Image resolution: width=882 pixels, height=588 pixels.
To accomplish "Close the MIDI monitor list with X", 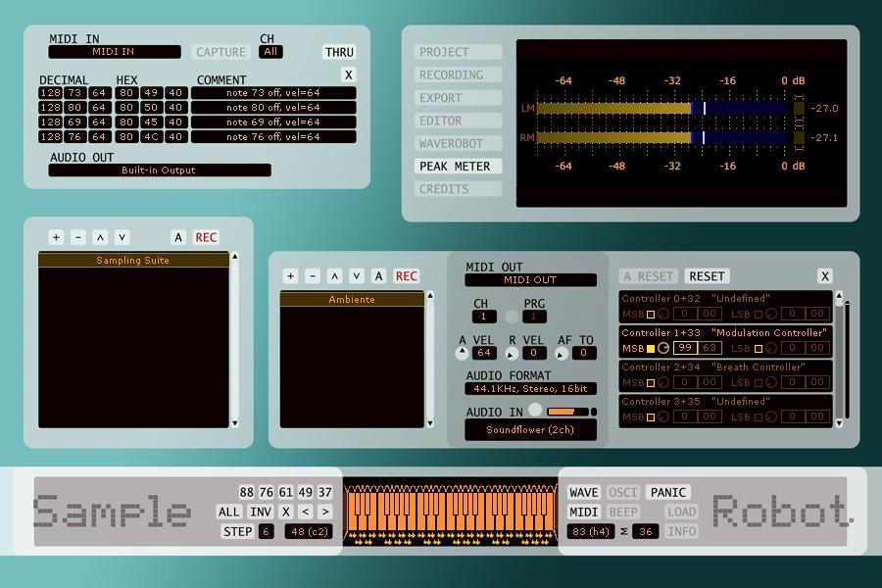I will pos(348,74).
